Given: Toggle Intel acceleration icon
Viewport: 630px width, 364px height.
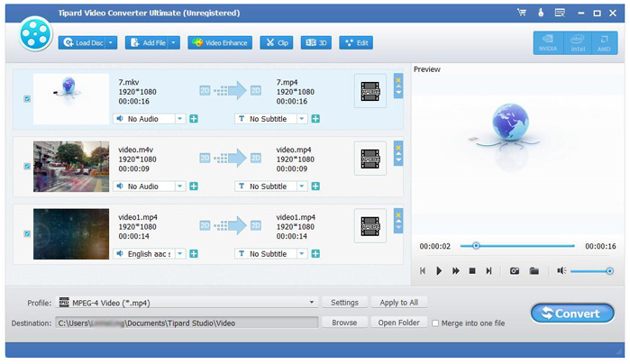Looking at the screenshot, I should click(x=578, y=43).
